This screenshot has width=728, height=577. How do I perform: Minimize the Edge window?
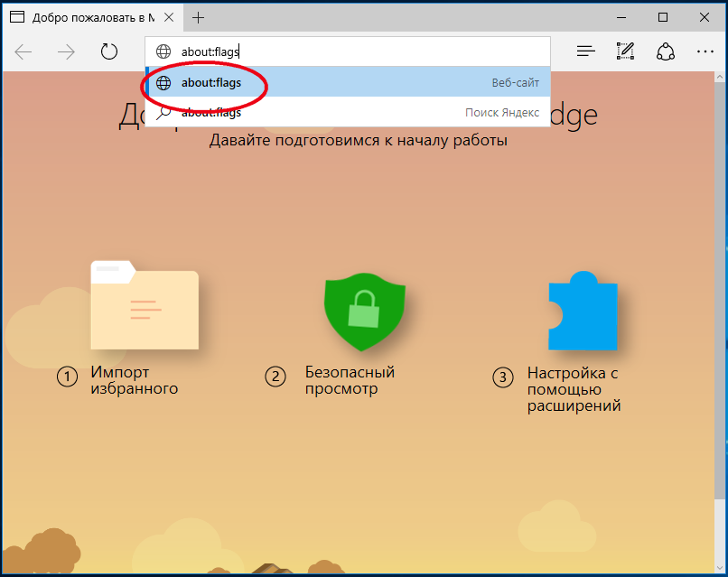click(x=621, y=18)
